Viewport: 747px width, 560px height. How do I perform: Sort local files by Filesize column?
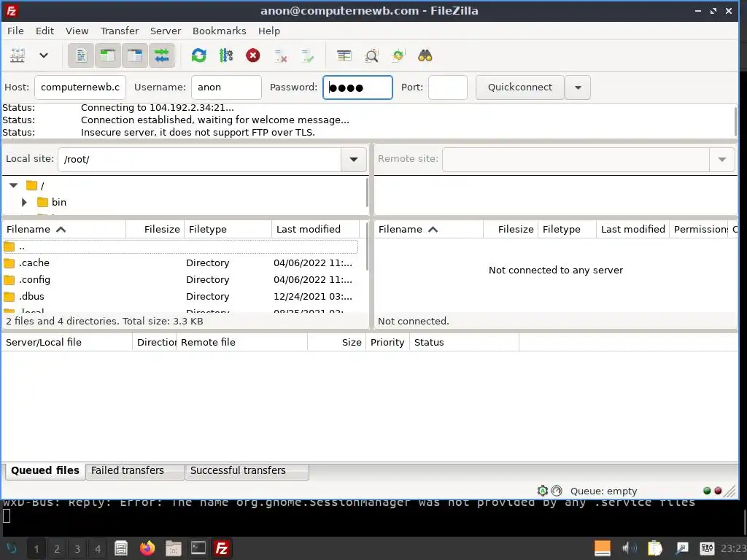point(155,229)
